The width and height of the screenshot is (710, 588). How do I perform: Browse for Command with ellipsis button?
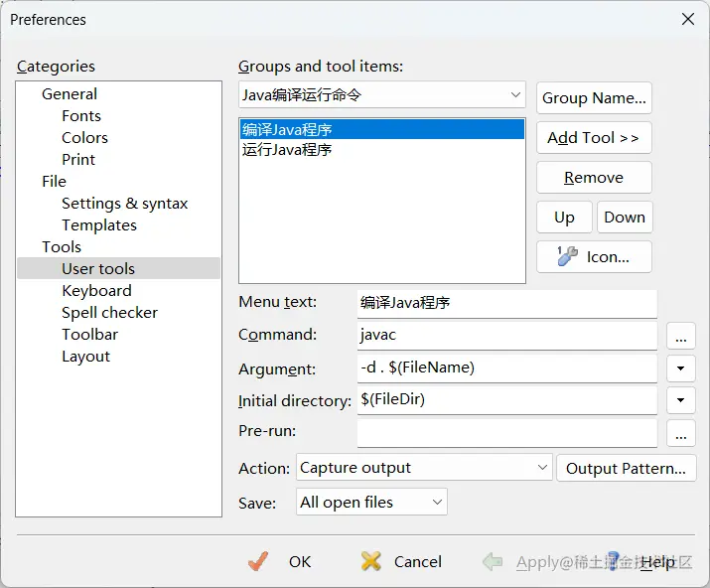(680, 336)
